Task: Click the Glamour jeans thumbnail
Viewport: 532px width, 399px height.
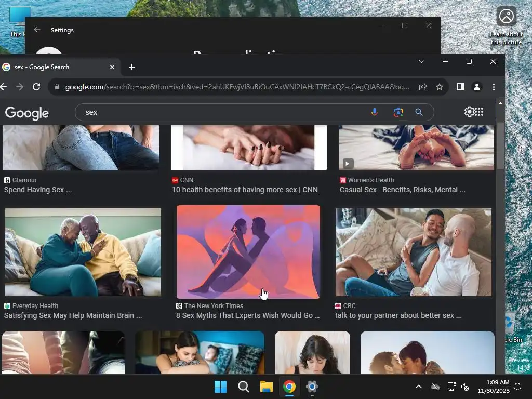Action: click(x=81, y=148)
